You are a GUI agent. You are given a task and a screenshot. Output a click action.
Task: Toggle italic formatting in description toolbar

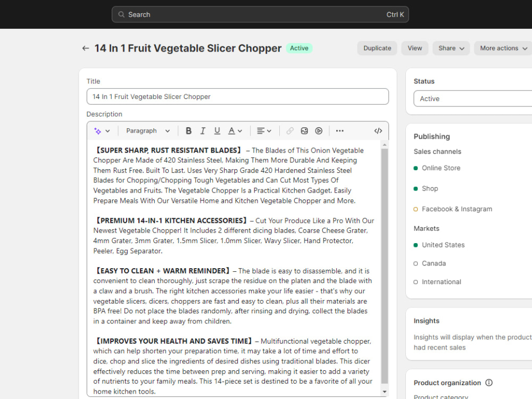pyautogui.click(x=203, y=131)
